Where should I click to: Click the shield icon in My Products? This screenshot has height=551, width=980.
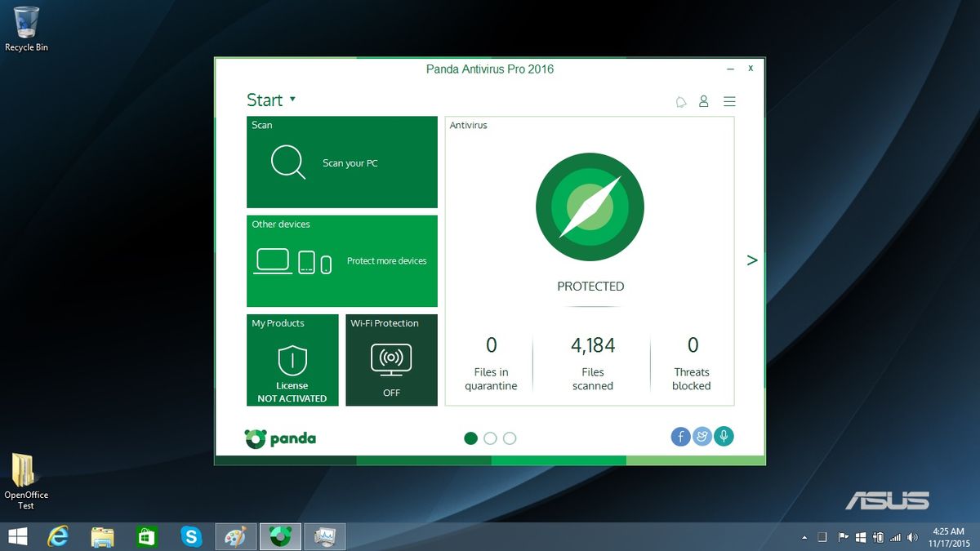point(292,360)
